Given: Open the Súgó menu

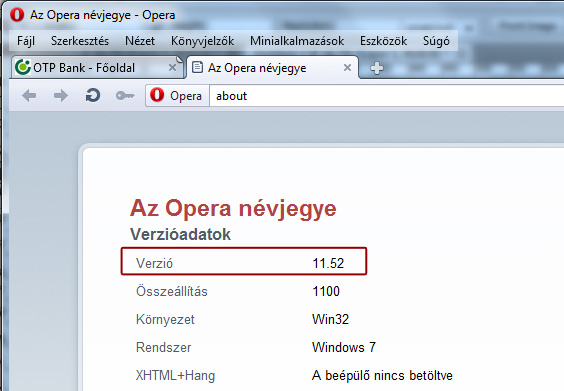Looking at the screenshot, I should 436,41.
